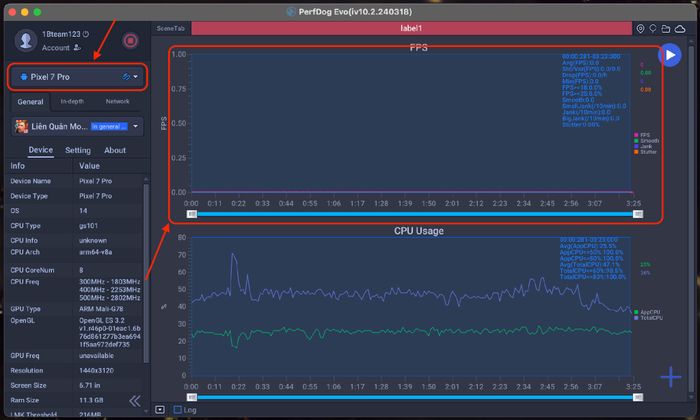Click the FPS chart title
The image size is (700, 420).
tap(418, 48)
